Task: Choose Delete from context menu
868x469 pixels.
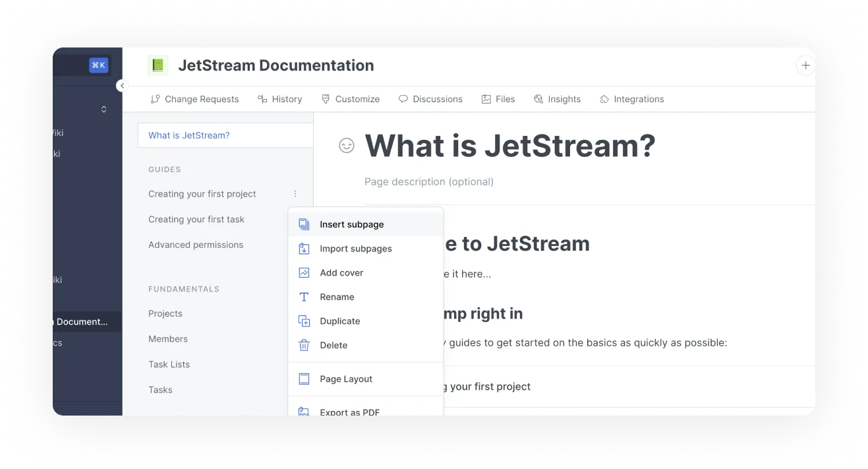Action: (x=366, y=345)
